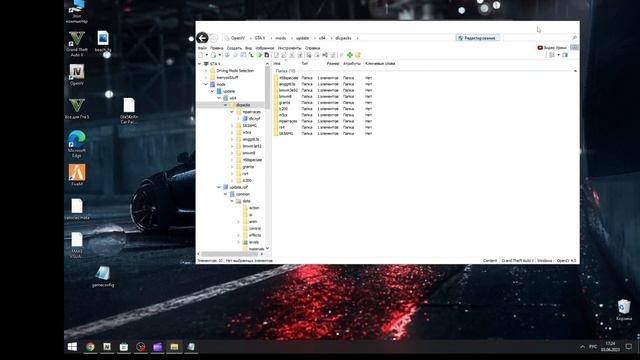Open the notification center in the taskbar
640x360 pixels.
tap(629, 347)
